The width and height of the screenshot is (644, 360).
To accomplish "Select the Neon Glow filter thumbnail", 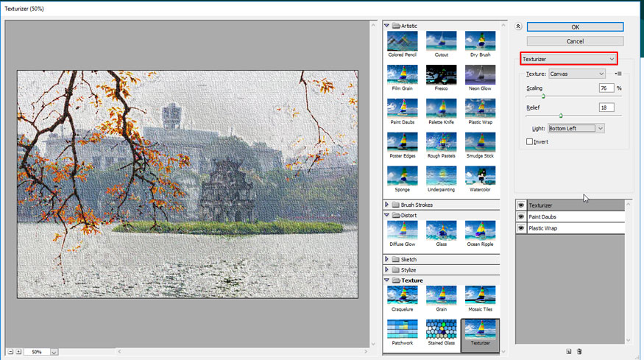I will [480, 75].
